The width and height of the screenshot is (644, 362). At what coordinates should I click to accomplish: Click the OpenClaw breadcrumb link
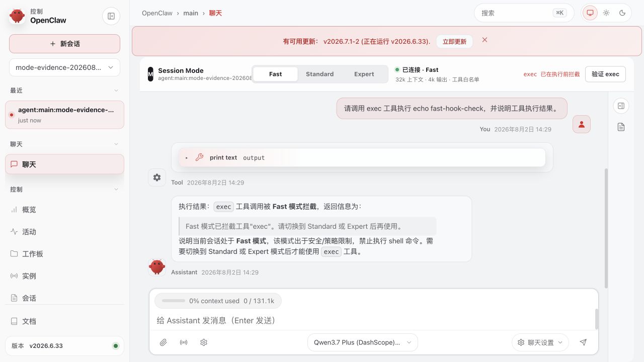[157, 13]
